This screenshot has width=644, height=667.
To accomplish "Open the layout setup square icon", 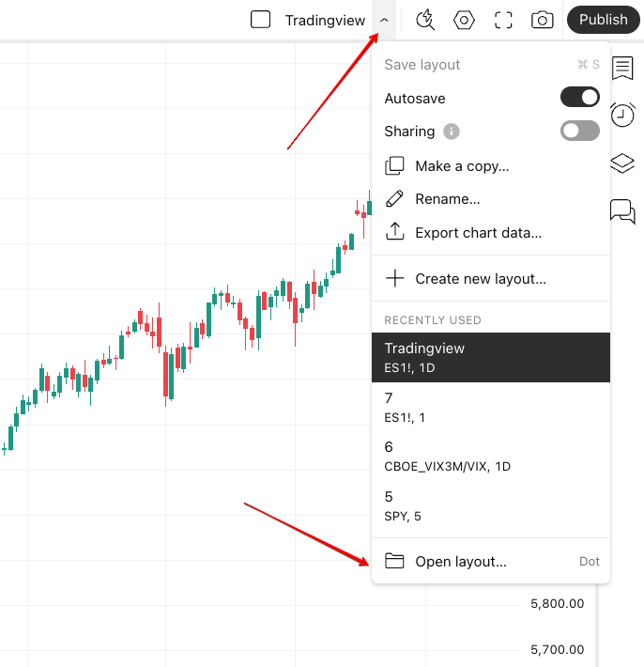I will pyautogui.click(x=260, y=20).
